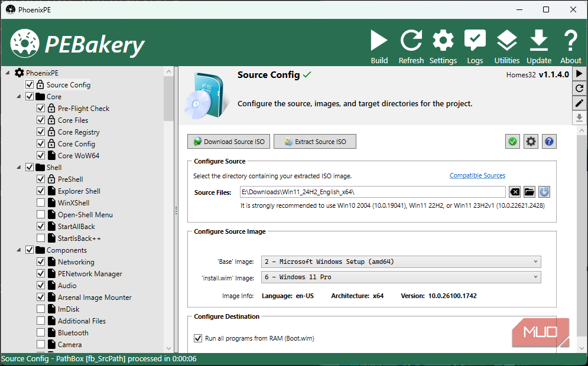Reload the source files path
Screen dimensions: 588x366
coord(544,192)
